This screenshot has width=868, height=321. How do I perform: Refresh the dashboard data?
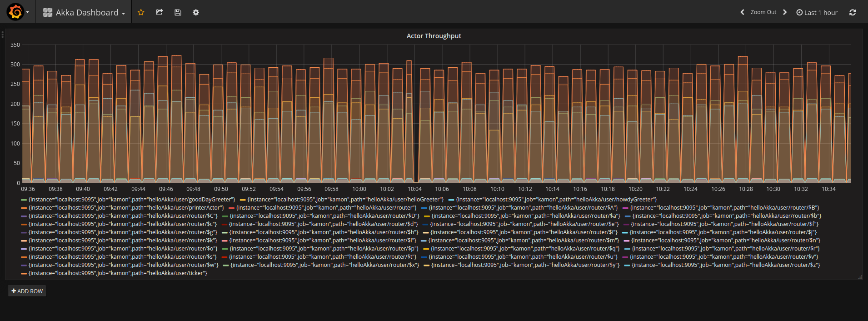click(x=853, y=12)
